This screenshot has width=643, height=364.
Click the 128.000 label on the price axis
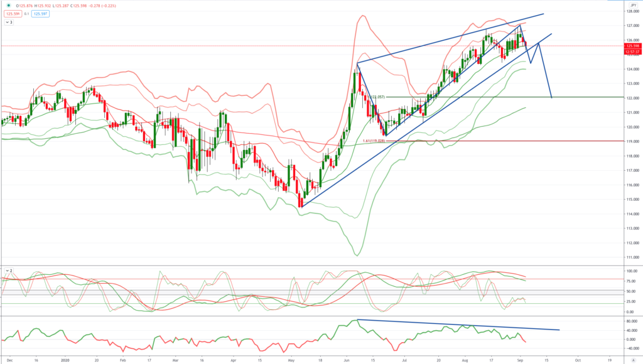point(632,11)
